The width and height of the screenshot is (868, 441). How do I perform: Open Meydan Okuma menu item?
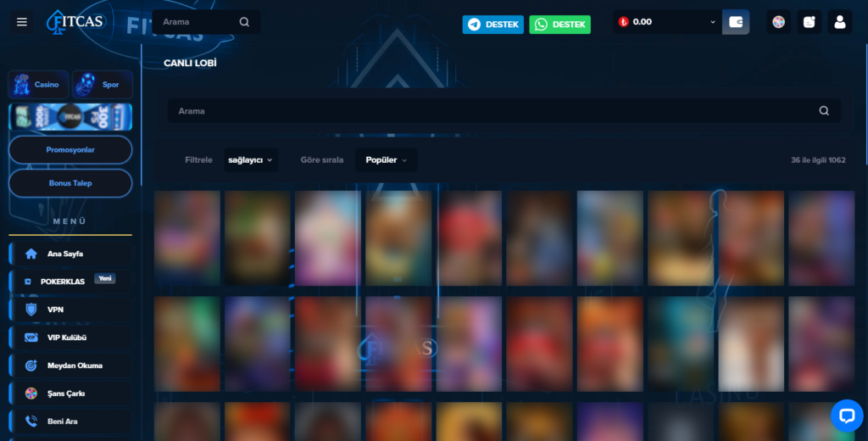[x=70, y=366]
